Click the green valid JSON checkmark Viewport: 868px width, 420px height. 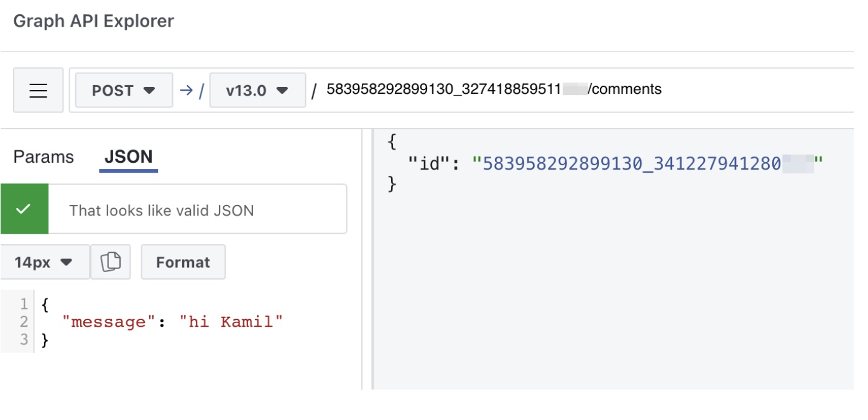tap(24, 209)
